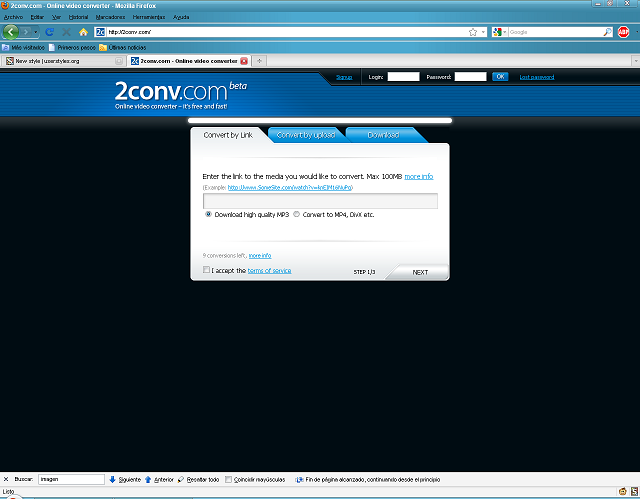The image size is (640, 499).
Task: Open the Herramientas menu
Action: 149,17
